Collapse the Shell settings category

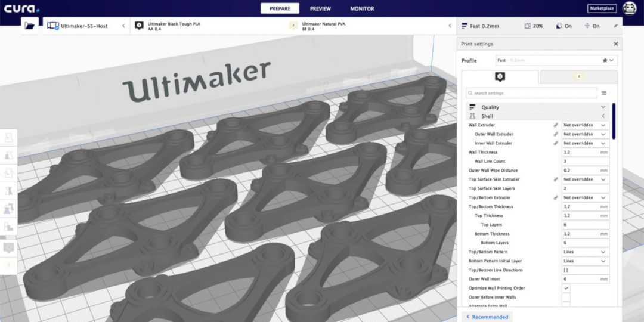pyautogui.click(x=538, y=116)
